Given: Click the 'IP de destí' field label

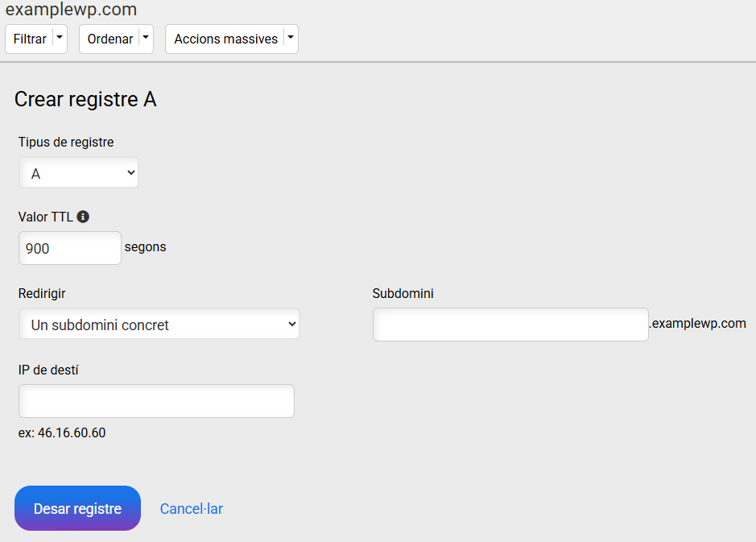Looking at the screenshot, I should pos(48,370).
